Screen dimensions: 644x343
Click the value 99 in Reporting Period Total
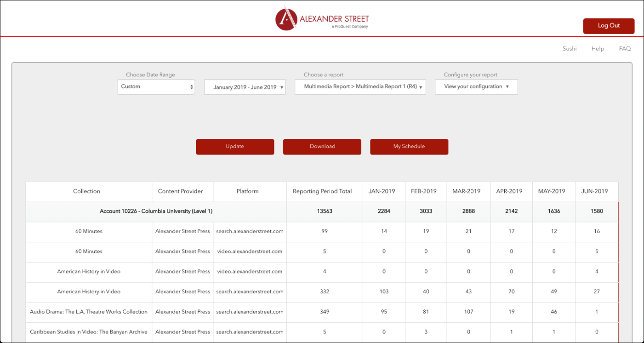[325, 231]
